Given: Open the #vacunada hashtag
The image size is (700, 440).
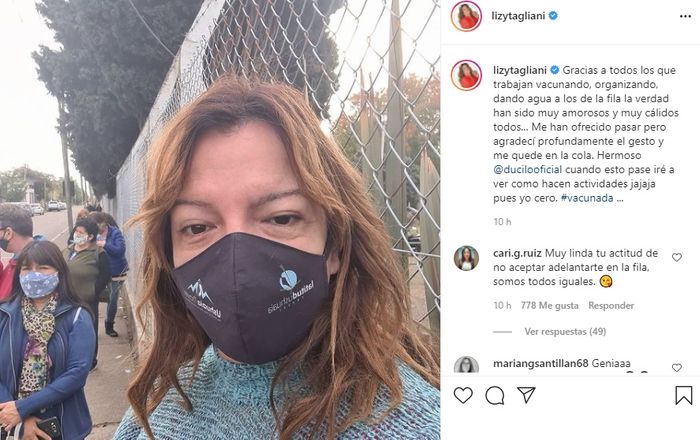Looking at the screenshot, I should 587,198.
